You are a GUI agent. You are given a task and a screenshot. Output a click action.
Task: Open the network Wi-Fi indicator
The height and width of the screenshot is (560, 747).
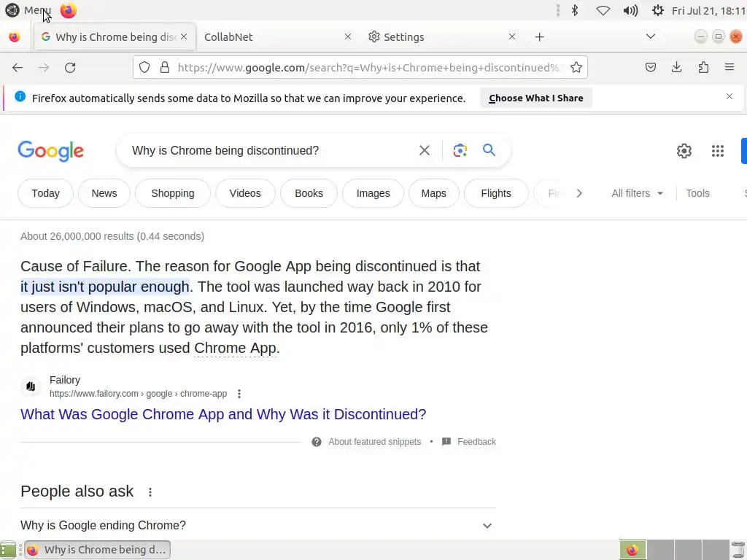(603, 10)
